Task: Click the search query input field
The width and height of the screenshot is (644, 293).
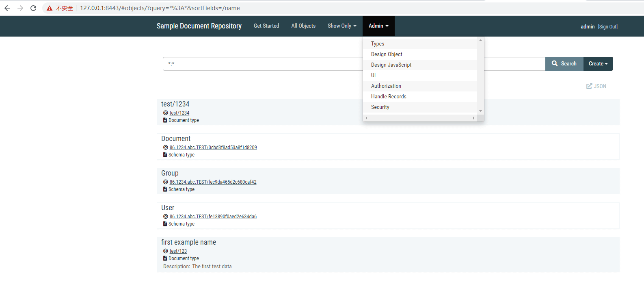Action: pyautogui.click(x=262, y=64)
